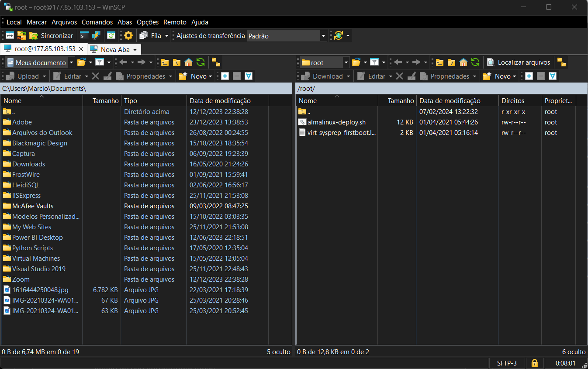Image resolution: width=588 pixels, height=369 pixels.
Task: Open the Meus documentos drive dropdown
Action: [x=71, y=62]
